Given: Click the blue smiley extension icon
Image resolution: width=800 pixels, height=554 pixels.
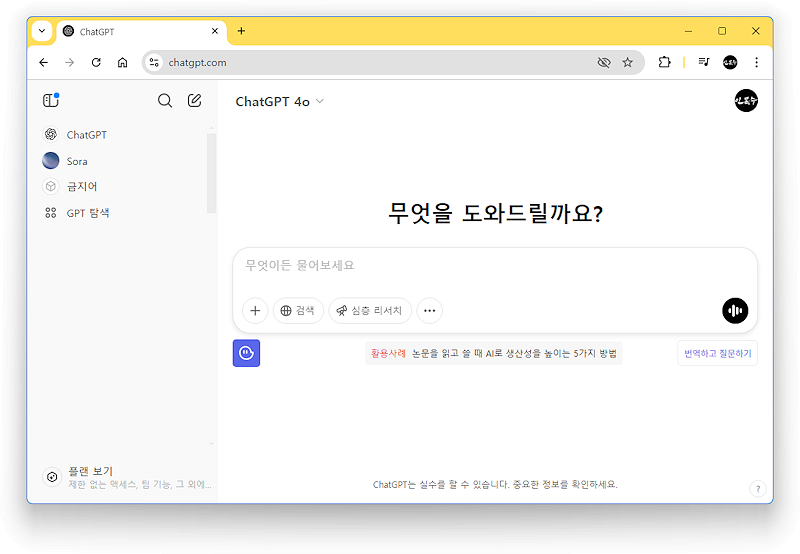Looking at the screenshot, I should point(246,353).
